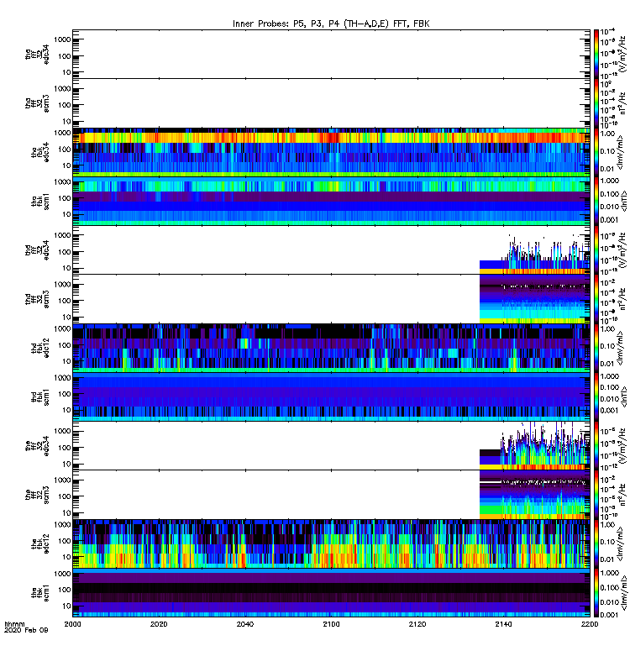Click inside the tha fbk edc34 spectrogram

(331, 152)
